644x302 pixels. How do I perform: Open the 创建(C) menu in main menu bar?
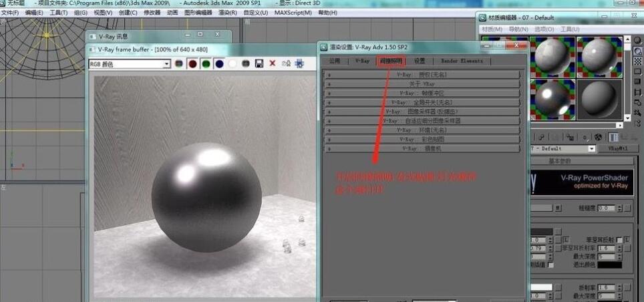tap(128, 13)
